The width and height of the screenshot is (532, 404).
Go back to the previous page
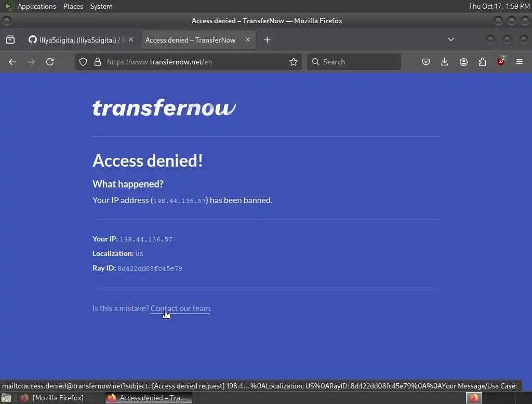click(12, 62)
